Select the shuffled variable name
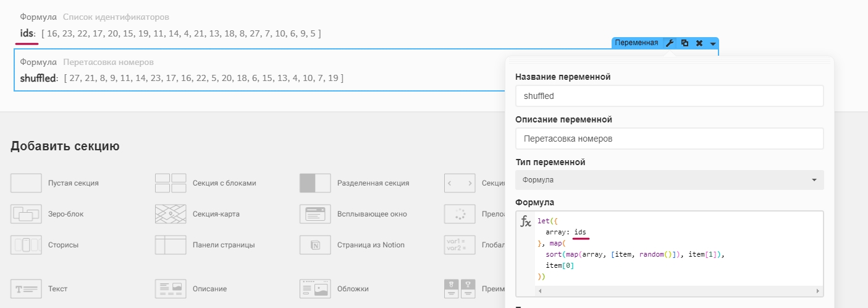Viewport: 868px width, 308px height. click(x=38, y=78)
